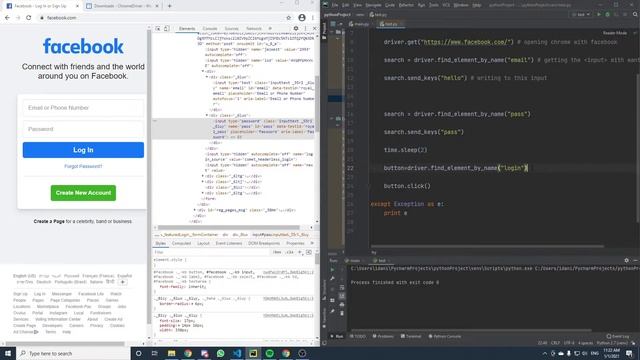Click the Create New Account button
The image size is (640, 360).
pos(83,193)
